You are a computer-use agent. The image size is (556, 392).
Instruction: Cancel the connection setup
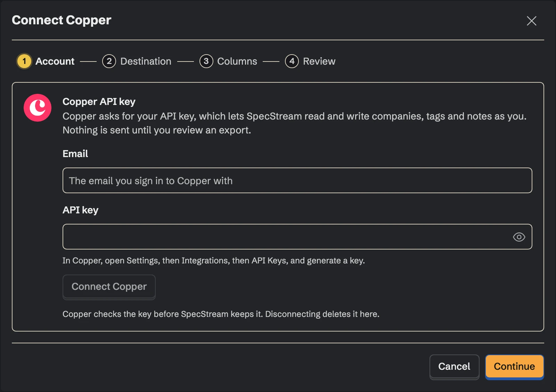pyautogui.click(x=454, y=367)
